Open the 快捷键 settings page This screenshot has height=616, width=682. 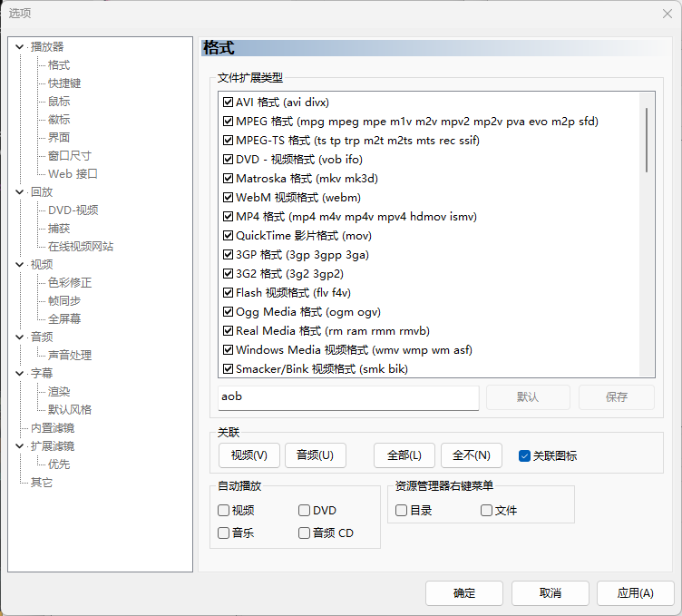(64, 83)
